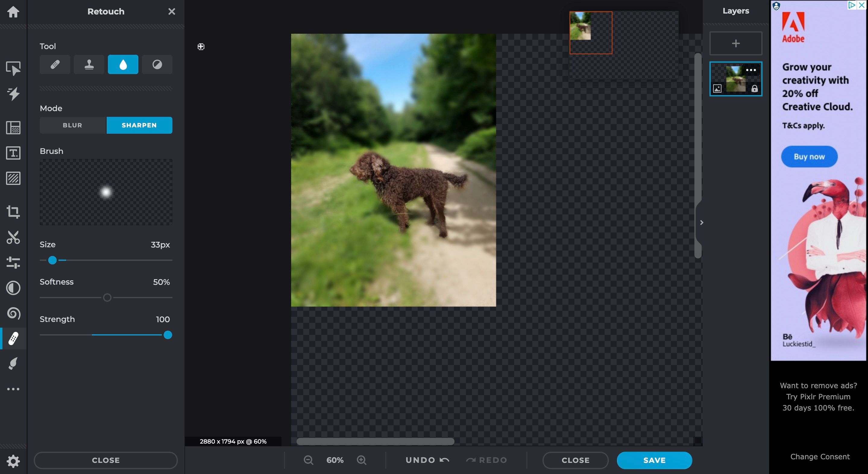Switch to BLUR mode
Screen dimensions: 868x474
pyautogui.click(x=72, y=125)
